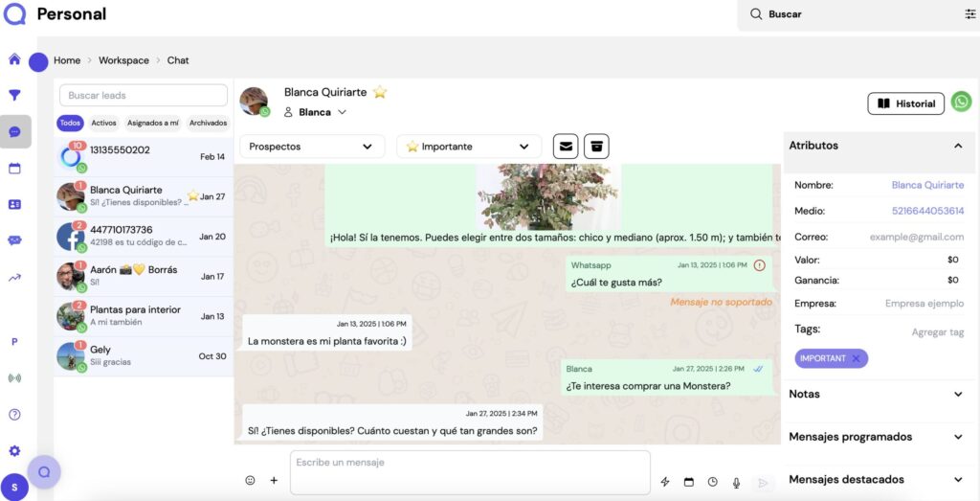The height and width of the screenshot is (501, 980).
Task: Select the Activos filter tab
Action: [103, 123]
